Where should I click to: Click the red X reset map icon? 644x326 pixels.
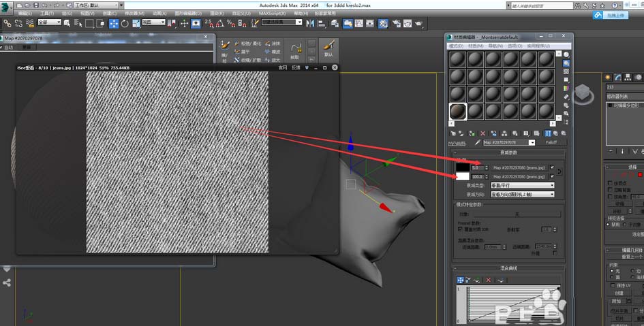(x=482, y=133)
